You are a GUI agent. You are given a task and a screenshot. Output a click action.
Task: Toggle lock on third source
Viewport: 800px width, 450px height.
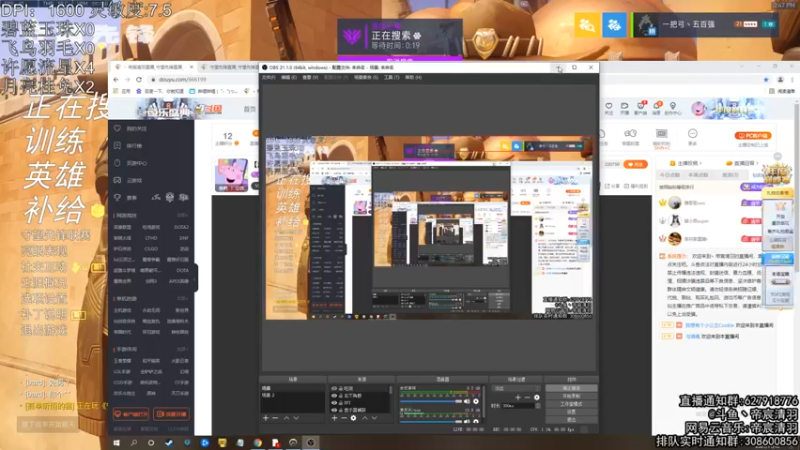tap(341, 403)
